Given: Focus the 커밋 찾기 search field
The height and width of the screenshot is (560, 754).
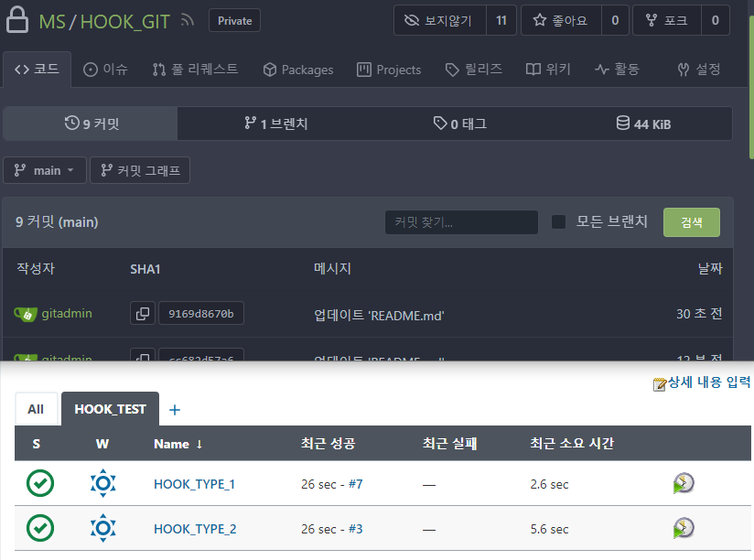Looking at the screenshot, I should point(461,222).
